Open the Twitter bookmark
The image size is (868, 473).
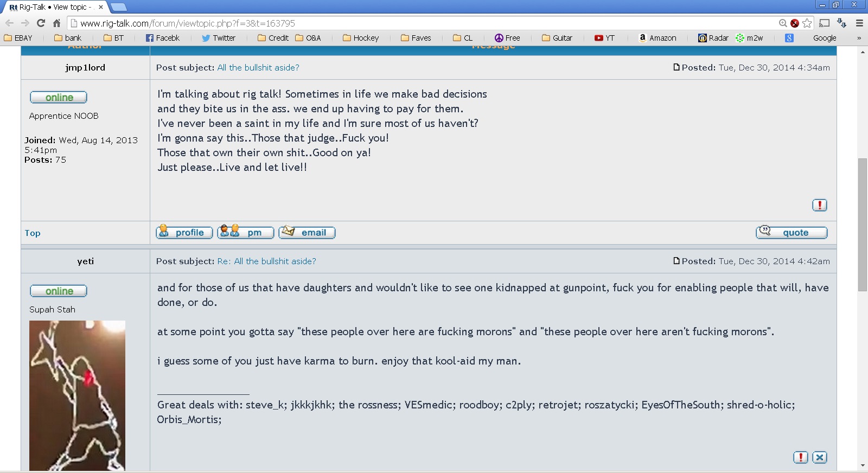click(219, 38)
